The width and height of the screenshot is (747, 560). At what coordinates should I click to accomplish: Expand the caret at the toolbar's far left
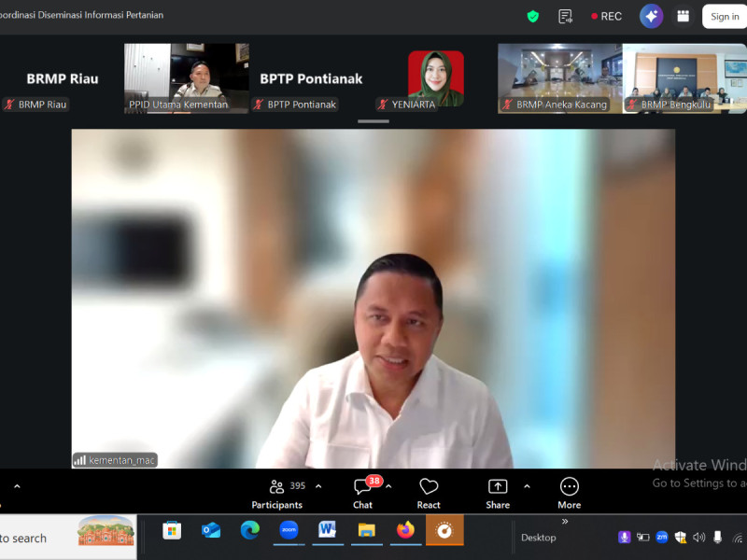17,486
